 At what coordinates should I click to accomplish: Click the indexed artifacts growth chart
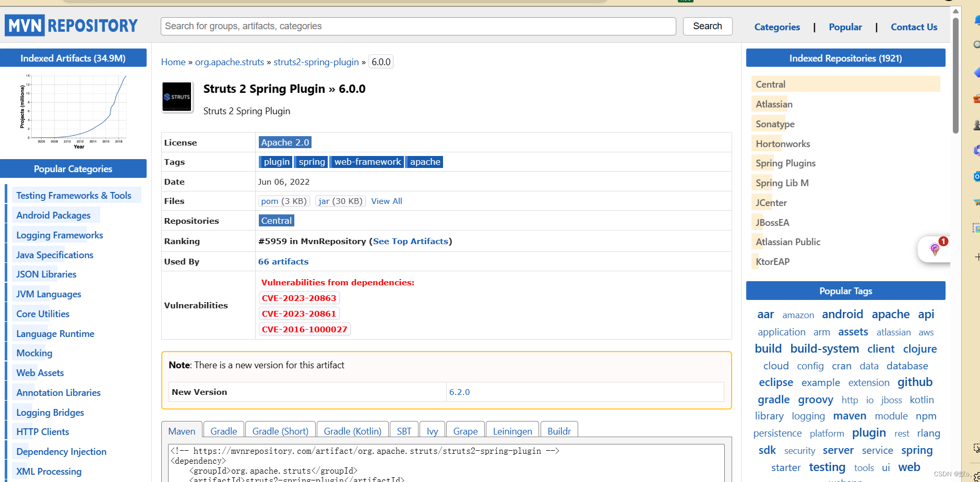pos(73,112)
